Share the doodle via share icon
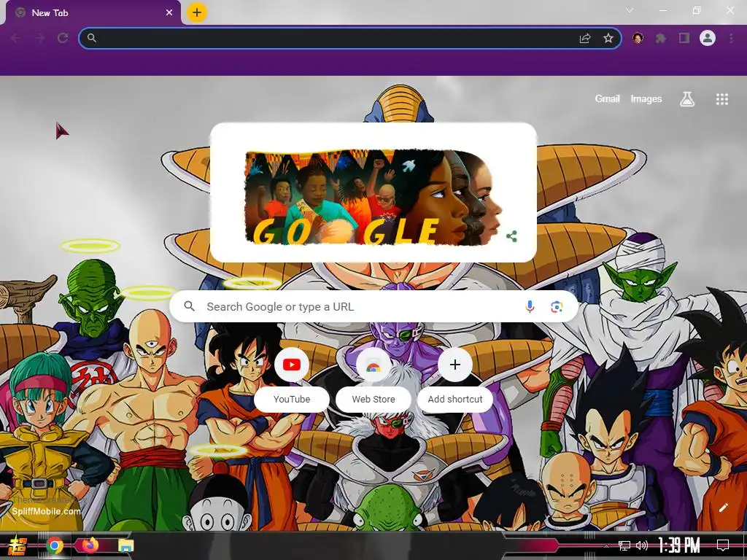Image resolution: width=747 pixels, height=560 pixels. (x=511, y=236)
